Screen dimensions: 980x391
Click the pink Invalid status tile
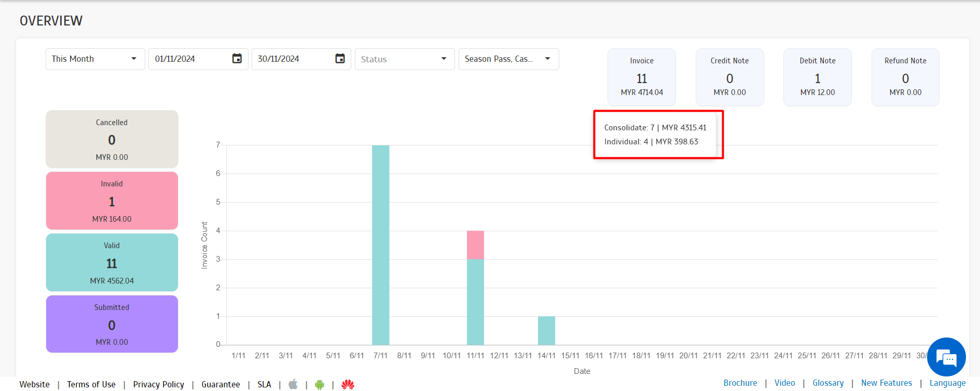[x=112, y=201]
